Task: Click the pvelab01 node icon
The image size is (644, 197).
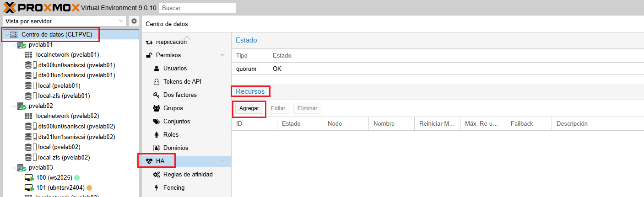Action: point(22,45)
